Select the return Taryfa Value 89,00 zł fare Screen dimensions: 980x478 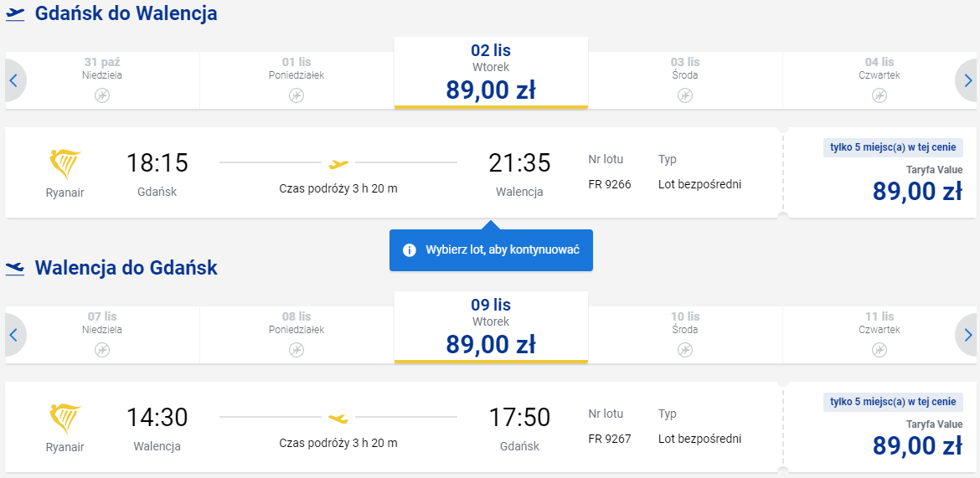[x=879, y=427]
